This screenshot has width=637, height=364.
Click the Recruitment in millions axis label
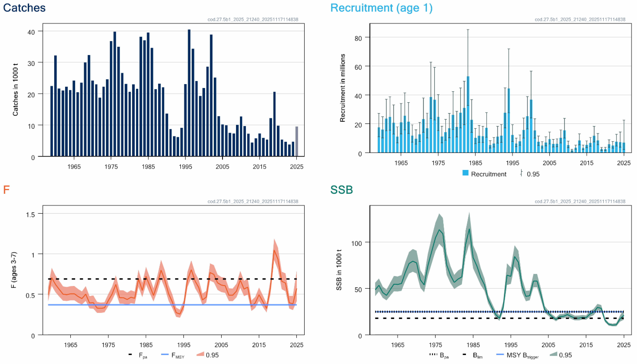click(342, 88)
